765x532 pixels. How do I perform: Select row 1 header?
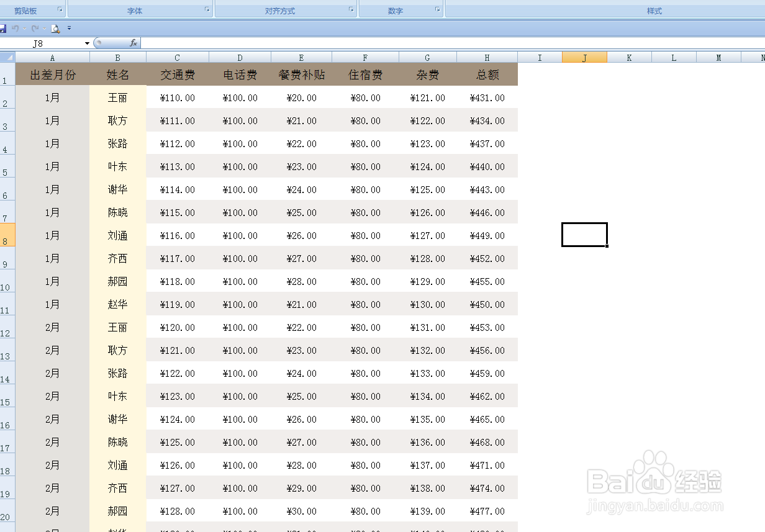(x=7, y=74)
